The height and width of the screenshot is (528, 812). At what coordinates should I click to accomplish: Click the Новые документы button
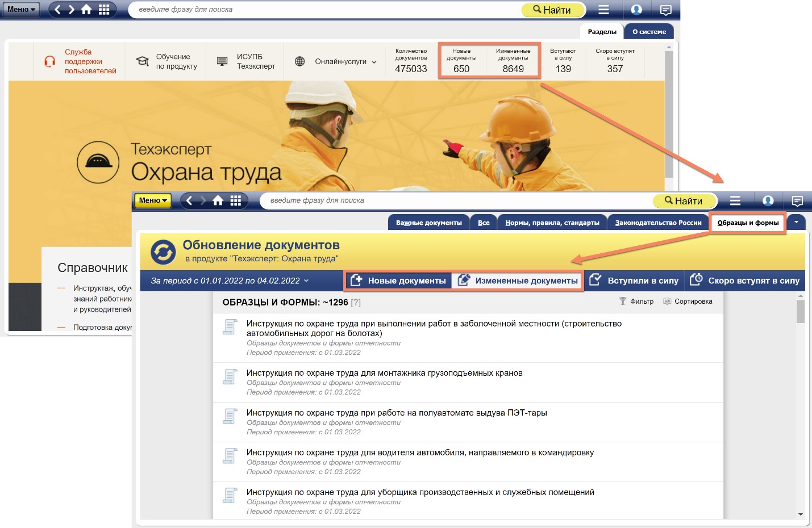398,281
